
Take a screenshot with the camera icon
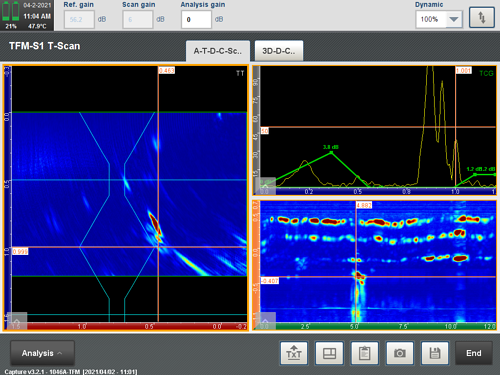click(x=400, y=353)
